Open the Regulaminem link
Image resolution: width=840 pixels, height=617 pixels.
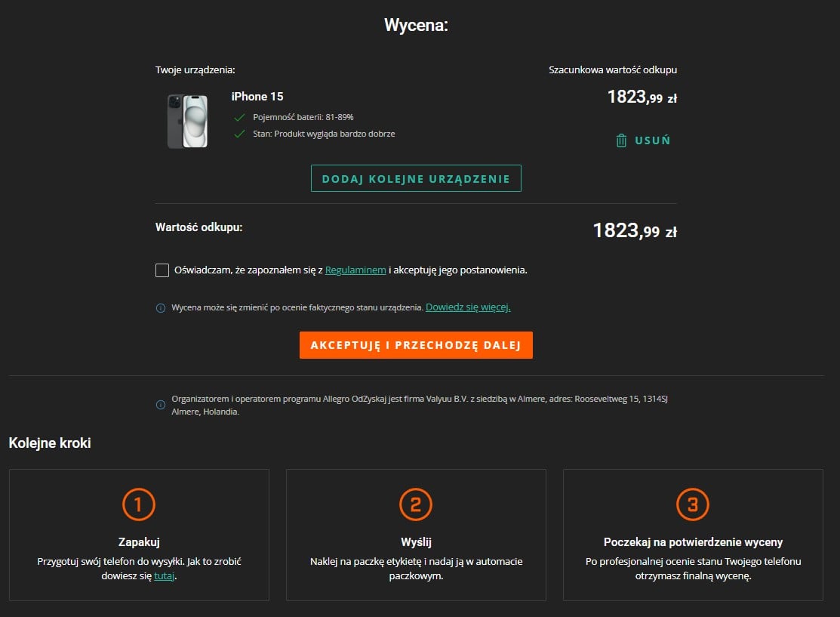point(355,270)
